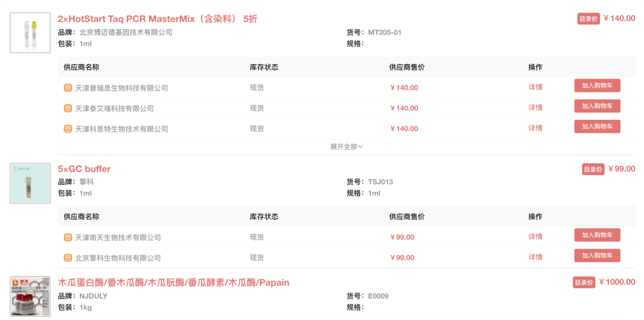View 详情 for 北京擎科生物科技有限公司
The width and height of the screenshot is (644, 320).
point(535,257)
